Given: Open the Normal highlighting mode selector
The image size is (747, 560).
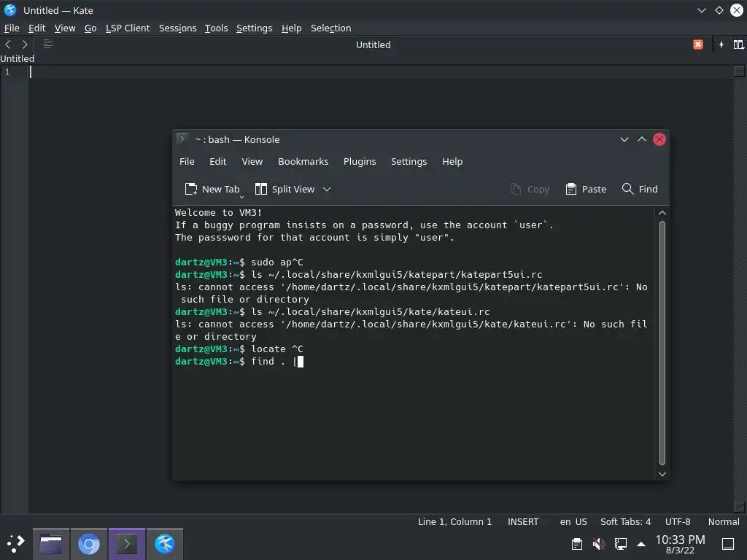Looking at the screenshot, I should pos(724,521).
